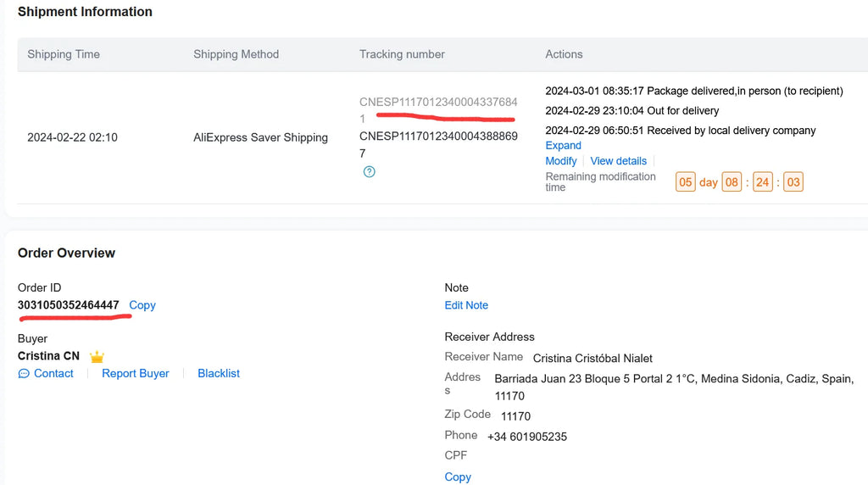The height and width of the screenshot is (485, 868).
Task: Click the chat bubble icon next to Contact
Action: (x=24, y=374)
